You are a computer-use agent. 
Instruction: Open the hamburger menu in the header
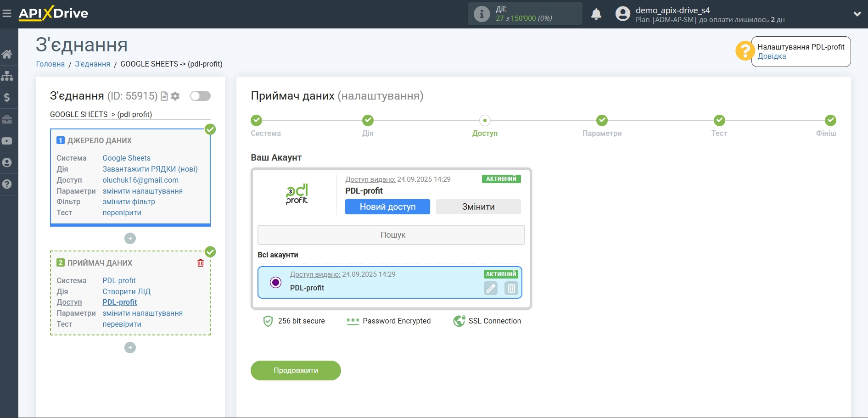coord(7,14)
